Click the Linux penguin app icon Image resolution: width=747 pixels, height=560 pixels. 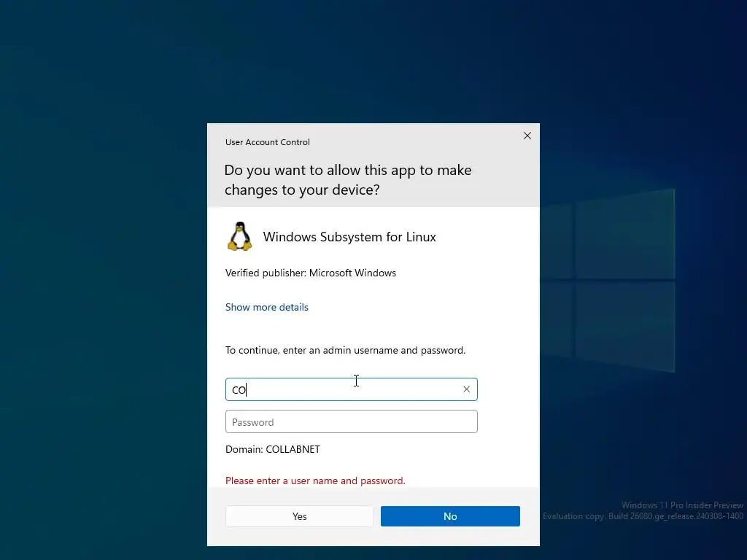tap(239, 236)
